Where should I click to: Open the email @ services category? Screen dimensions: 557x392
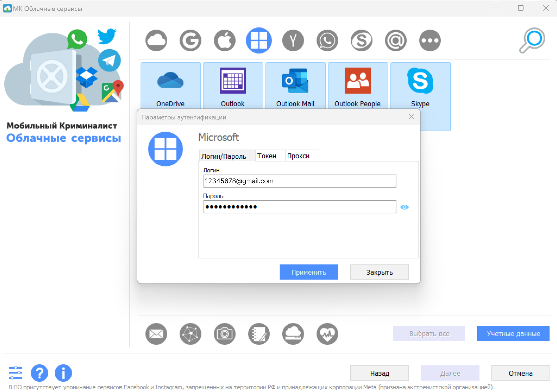click(x=396, y=41)
